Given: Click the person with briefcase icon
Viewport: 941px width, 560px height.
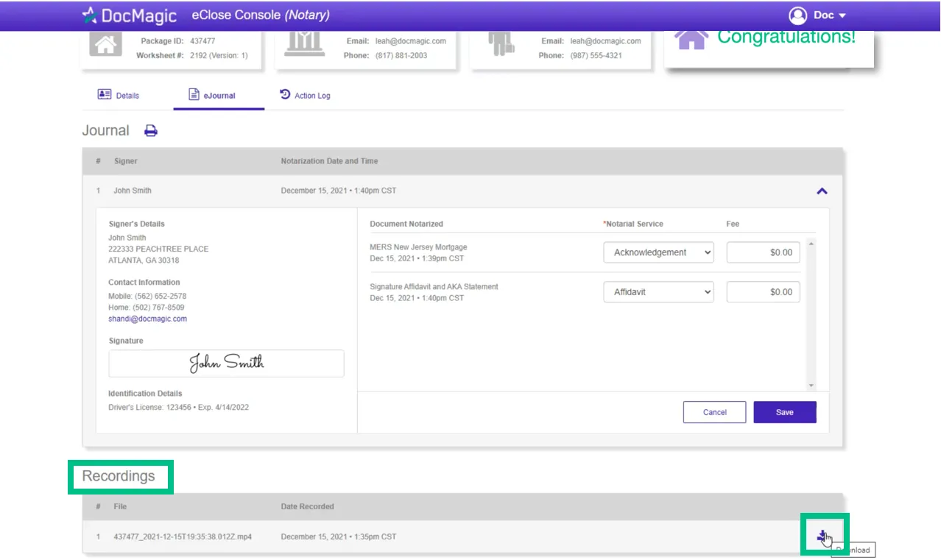Looking at the screenshot, I should [501, 44].
